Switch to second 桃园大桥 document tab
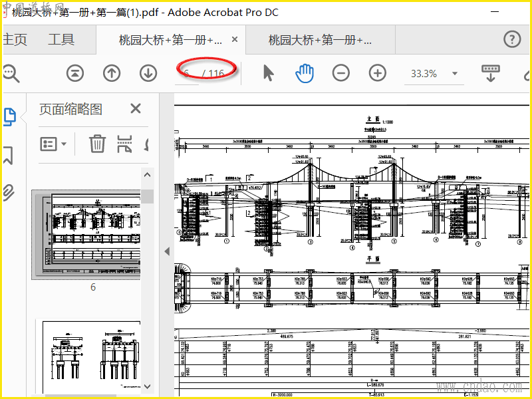 click(320, 40)
